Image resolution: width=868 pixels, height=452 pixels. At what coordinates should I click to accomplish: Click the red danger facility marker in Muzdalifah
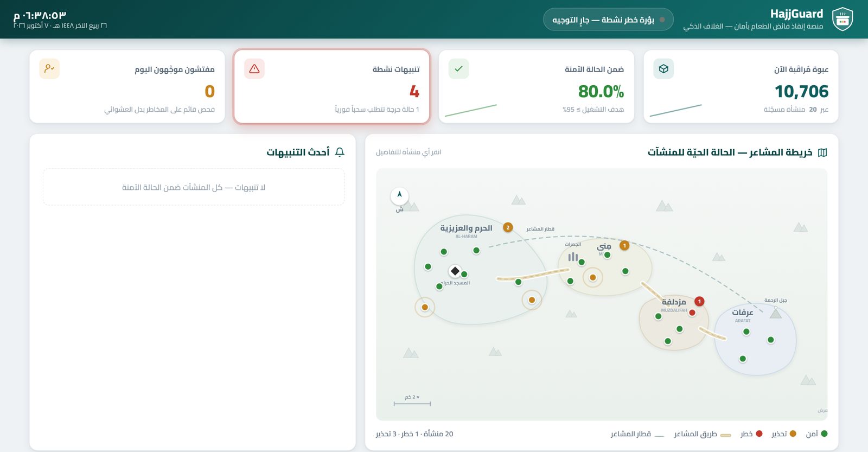pos(692,313)
